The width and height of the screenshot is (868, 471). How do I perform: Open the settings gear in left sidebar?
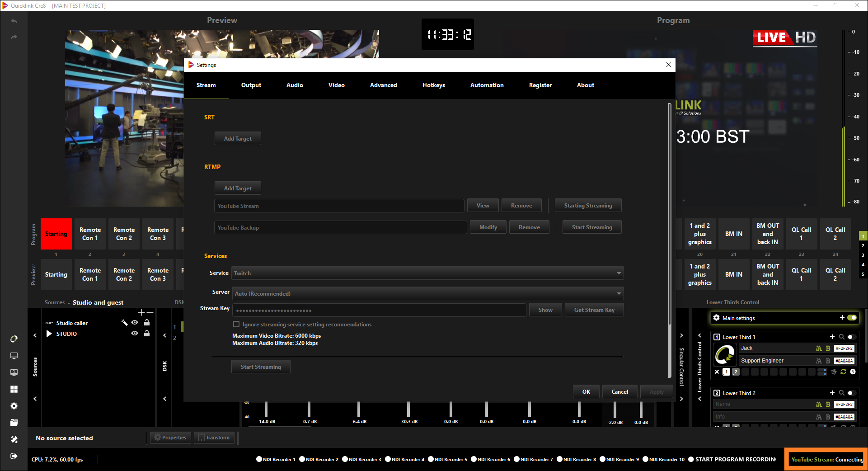pyautogui.click(x=14, y=406)
